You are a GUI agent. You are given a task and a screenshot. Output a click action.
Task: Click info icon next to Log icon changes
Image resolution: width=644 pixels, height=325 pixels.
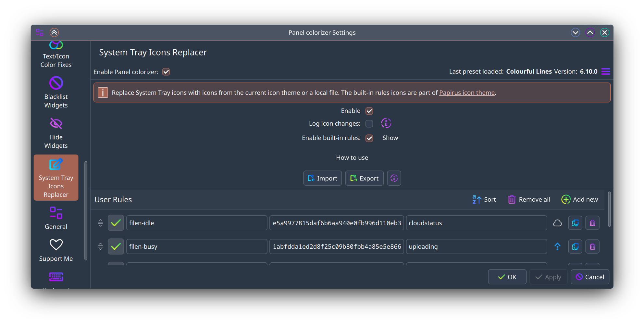tap(386, 123)
